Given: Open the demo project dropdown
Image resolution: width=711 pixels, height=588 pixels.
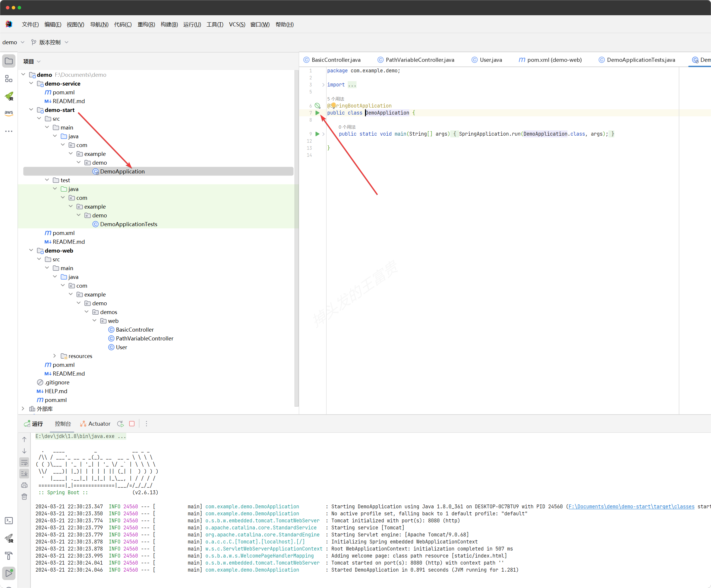Looking at the screenshot, I should (13, 42).
